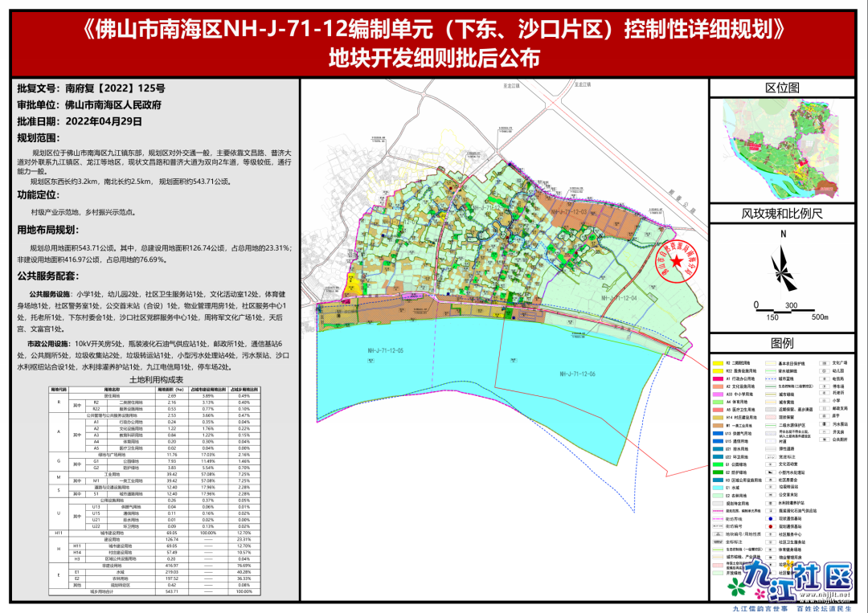Select the 邮政支局 post office legend icon
The width and height of the screenshot is (868, 613).
click(x=825, y=408)
